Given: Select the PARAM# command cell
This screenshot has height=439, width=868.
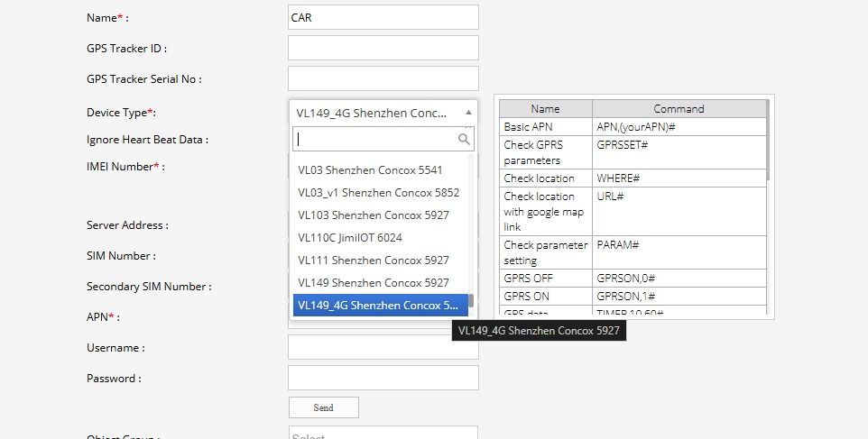Looking at the screenshot, I should [679, 252].
